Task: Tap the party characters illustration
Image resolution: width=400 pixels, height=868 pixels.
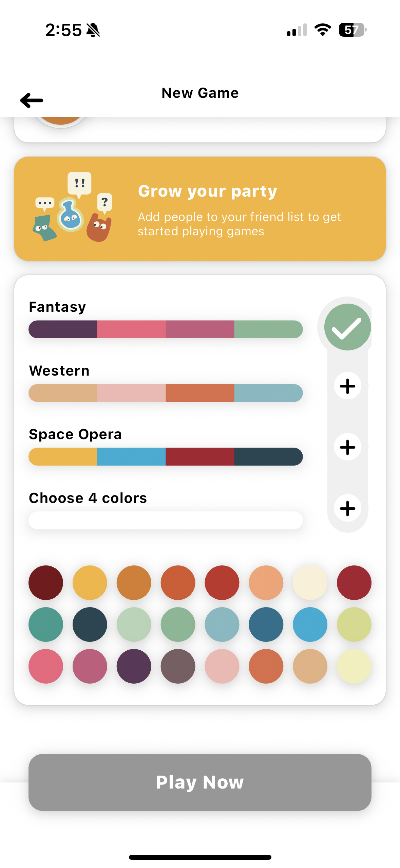Action: [73, 207]
